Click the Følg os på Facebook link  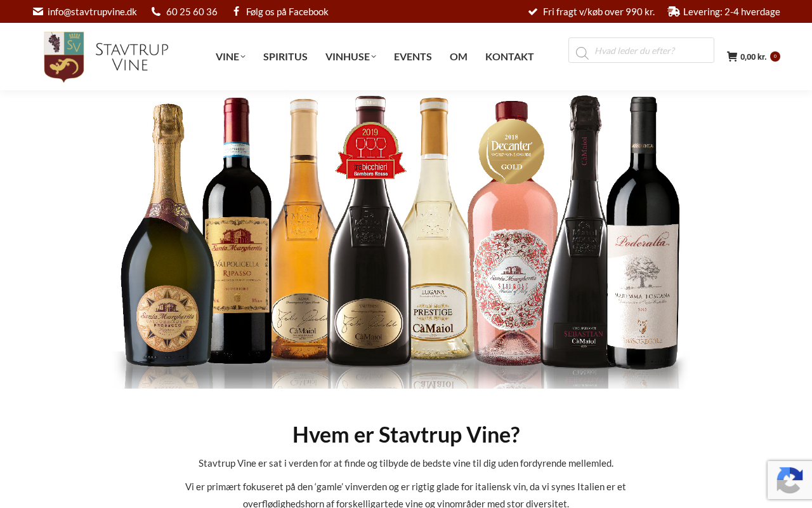(287, 11)
